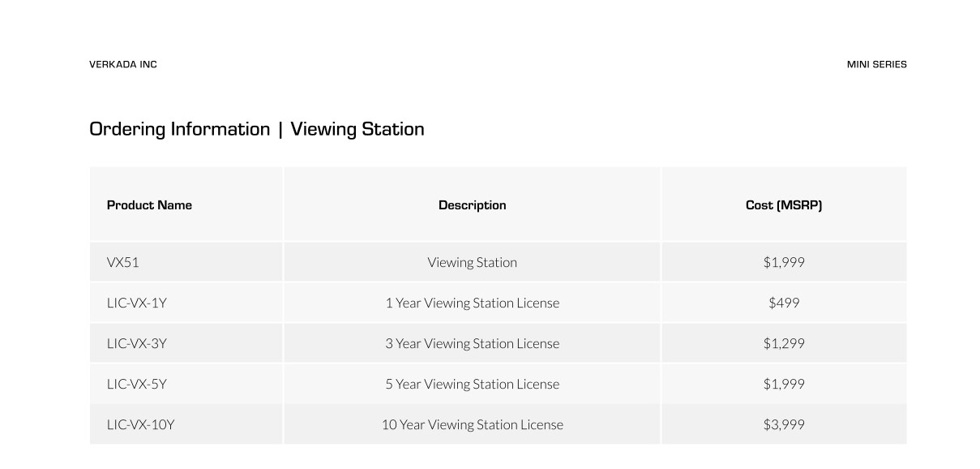This screenshot has width=980, height=469.
Task: Click the MINI SERIES header label
Action: tap(876, 64)
